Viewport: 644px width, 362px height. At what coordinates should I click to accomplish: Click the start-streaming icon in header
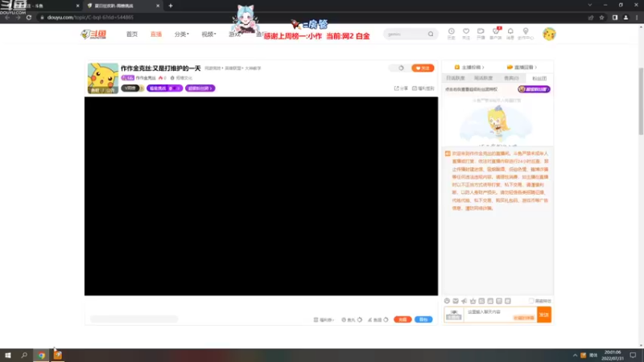click(x=481, y=33)
